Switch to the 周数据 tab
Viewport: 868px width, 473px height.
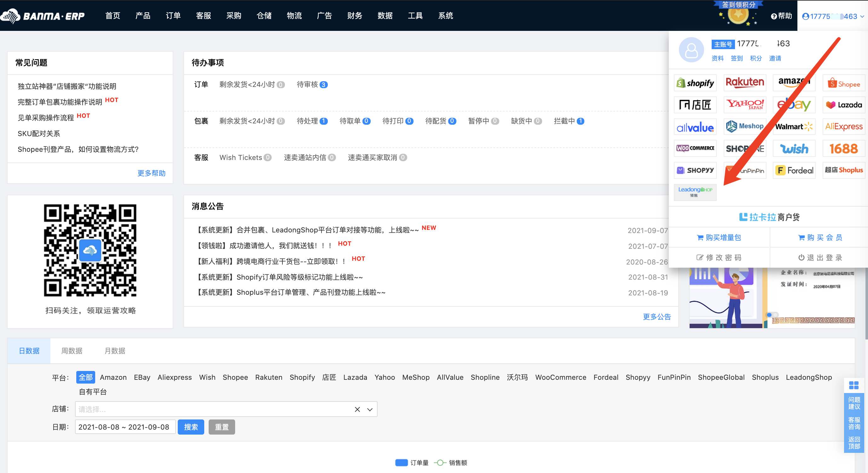tap(72, 350)
